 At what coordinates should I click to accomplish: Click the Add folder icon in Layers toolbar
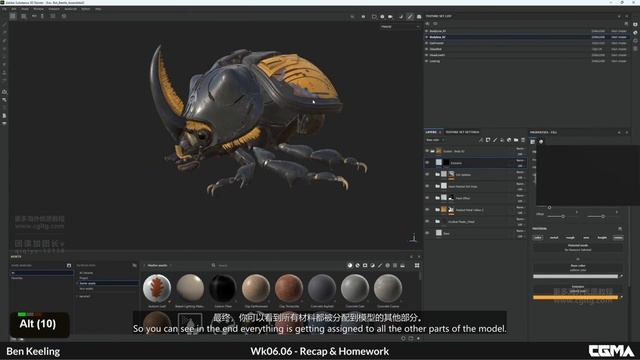tap(516, 140)
